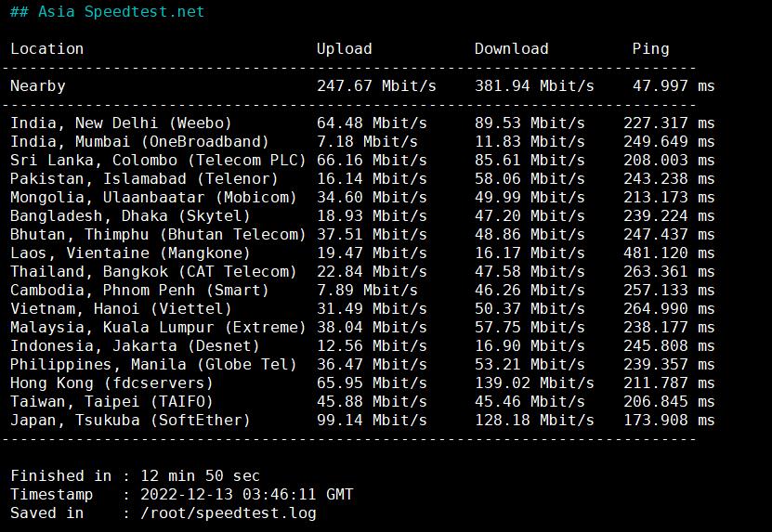Select India, Mumbai (OneBroadband) row

click(139, 142)
